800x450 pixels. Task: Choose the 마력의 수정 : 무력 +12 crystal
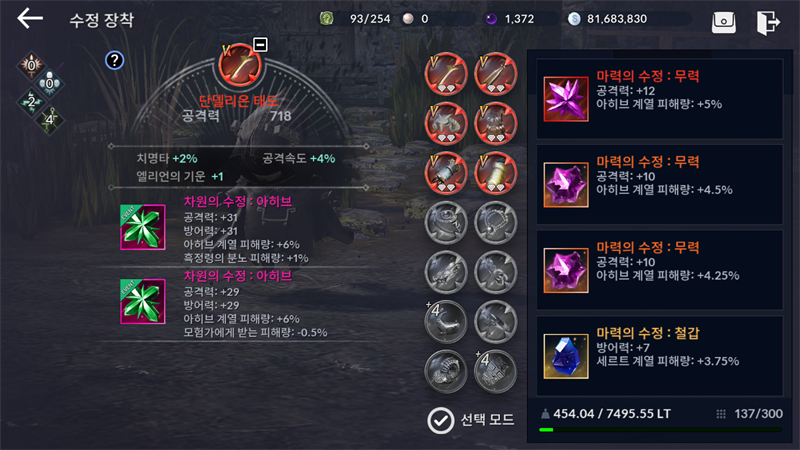click(x=660, y=99)
